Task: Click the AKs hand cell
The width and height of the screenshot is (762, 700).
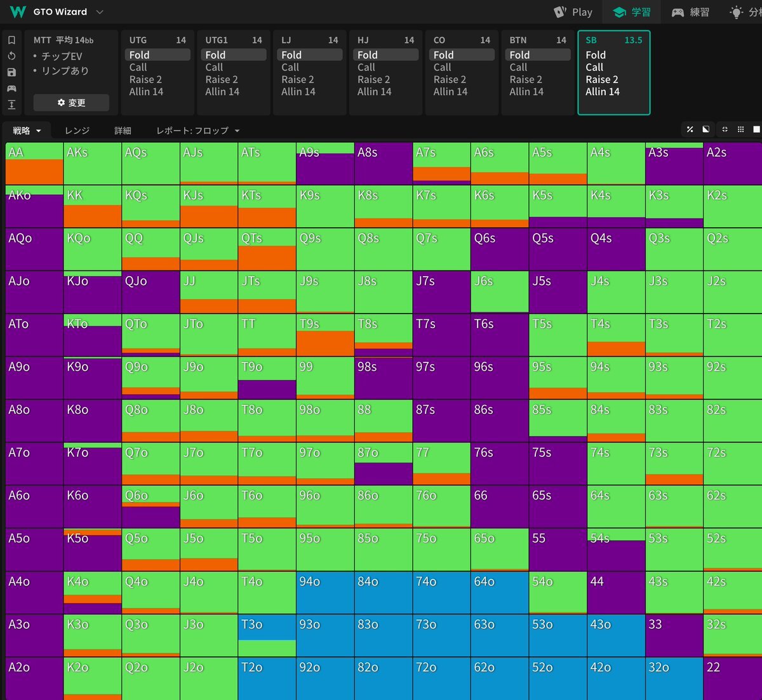Action: point(92,163)
